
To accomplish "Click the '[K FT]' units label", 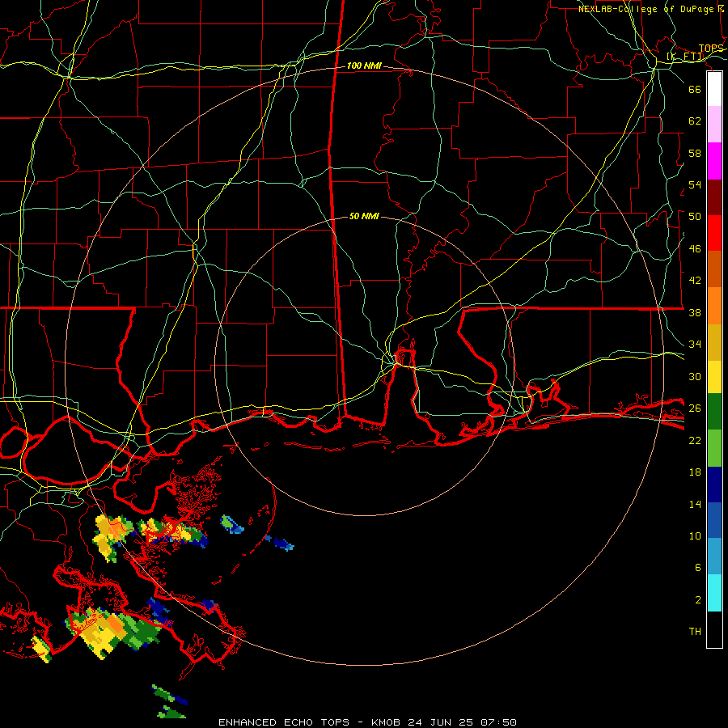I will (685, 57).
